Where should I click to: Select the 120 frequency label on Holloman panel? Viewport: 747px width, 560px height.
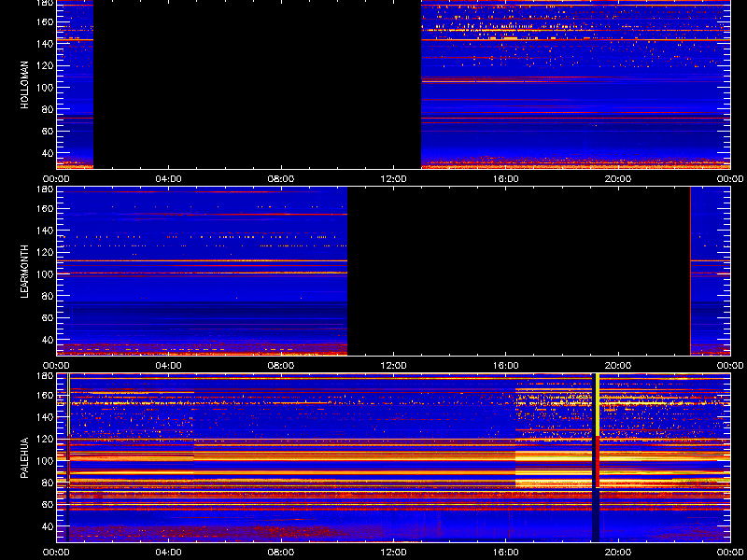tap(44, 65)
